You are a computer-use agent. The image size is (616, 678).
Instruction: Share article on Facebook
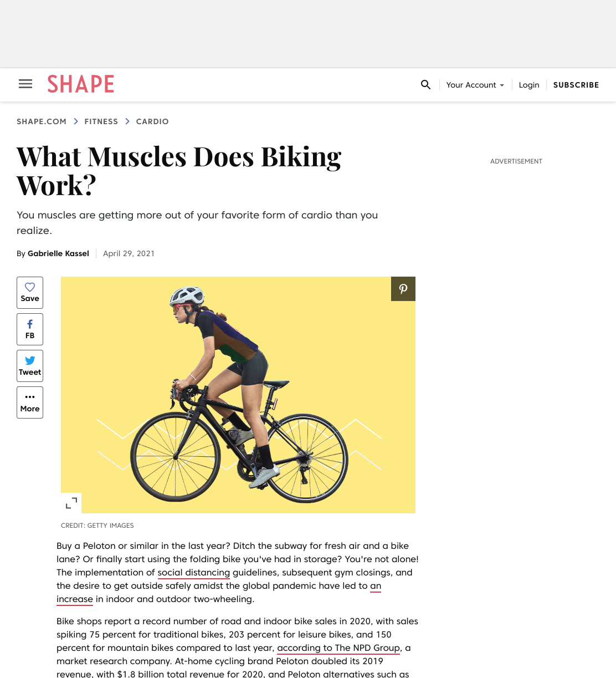pos(30,329)
